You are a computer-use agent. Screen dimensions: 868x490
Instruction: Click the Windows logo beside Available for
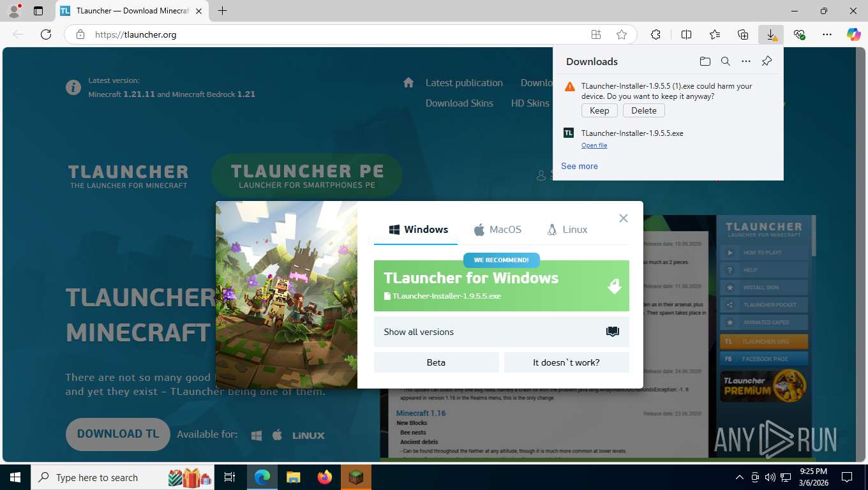(257, 435)
